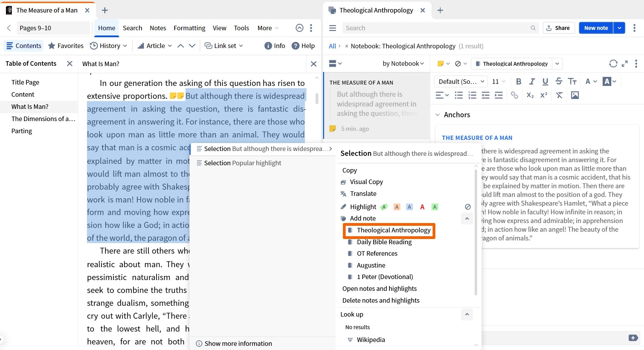This screenshot has height=350, width=644.
Task: Click the add anchor button at bottom
Action: tap(633, 338)
